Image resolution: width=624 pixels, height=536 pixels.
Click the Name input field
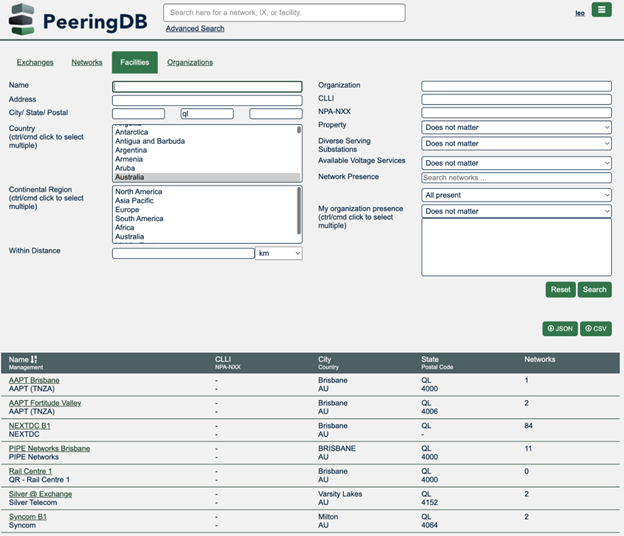[x=207, y=86]
